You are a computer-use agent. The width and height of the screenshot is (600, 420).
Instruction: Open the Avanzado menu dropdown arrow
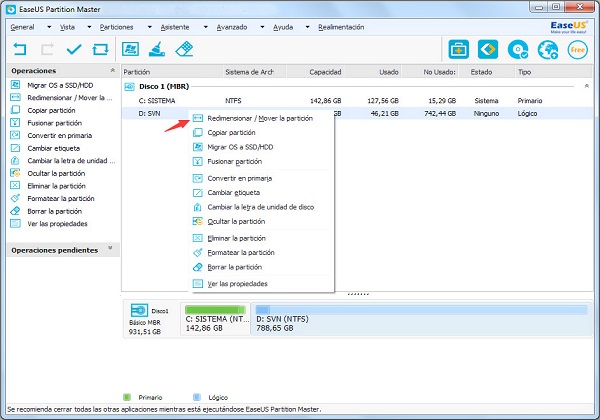(x=262, y=27)
